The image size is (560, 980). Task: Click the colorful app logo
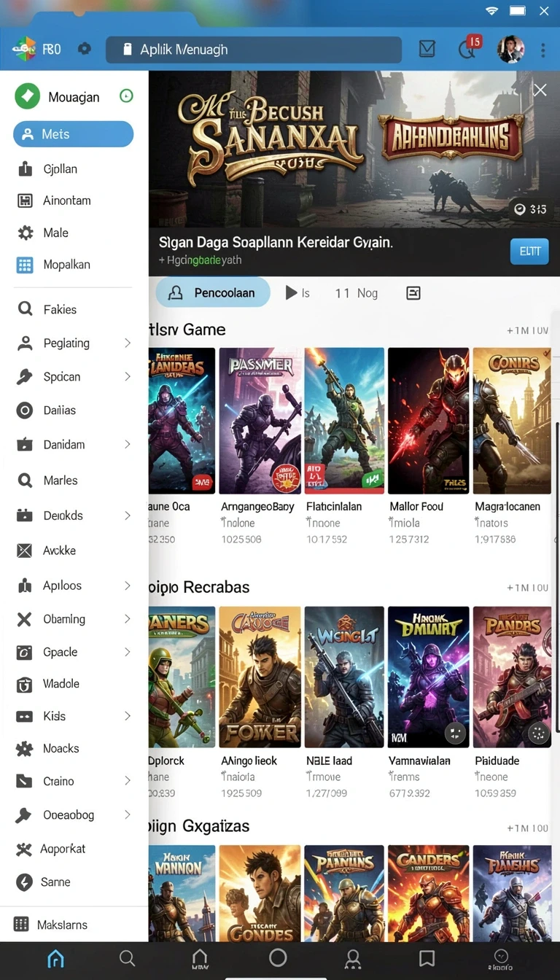click(x=24, y=49)
